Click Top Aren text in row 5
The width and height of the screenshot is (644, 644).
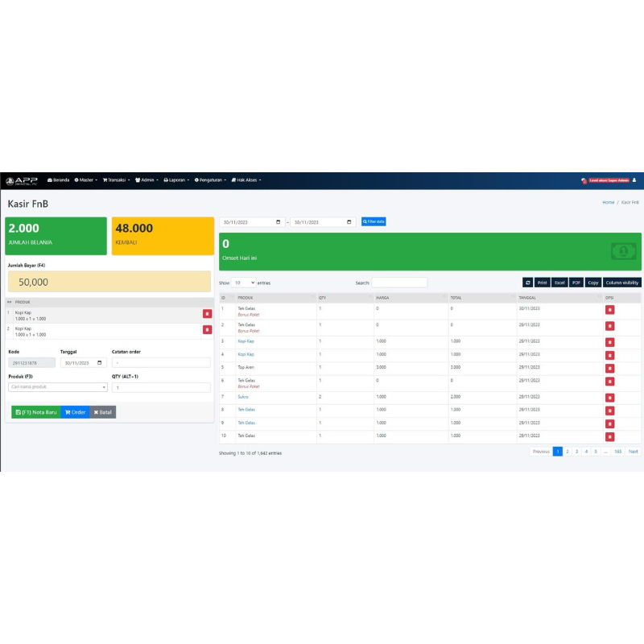(246, 368)
